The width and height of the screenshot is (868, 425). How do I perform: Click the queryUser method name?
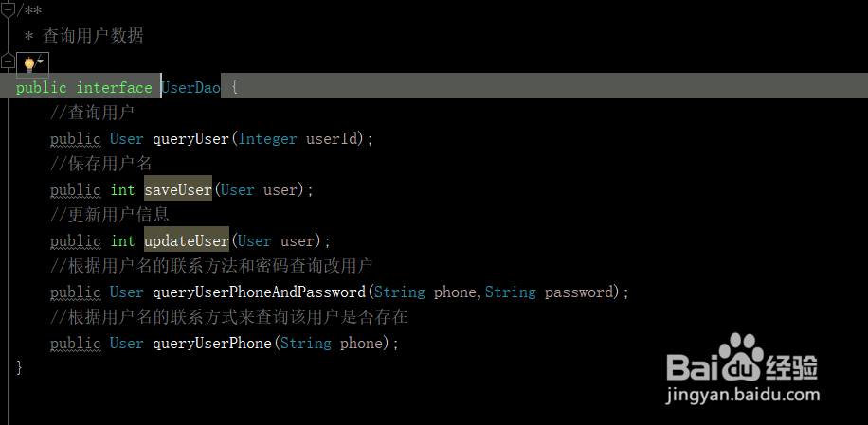[191, 139]
